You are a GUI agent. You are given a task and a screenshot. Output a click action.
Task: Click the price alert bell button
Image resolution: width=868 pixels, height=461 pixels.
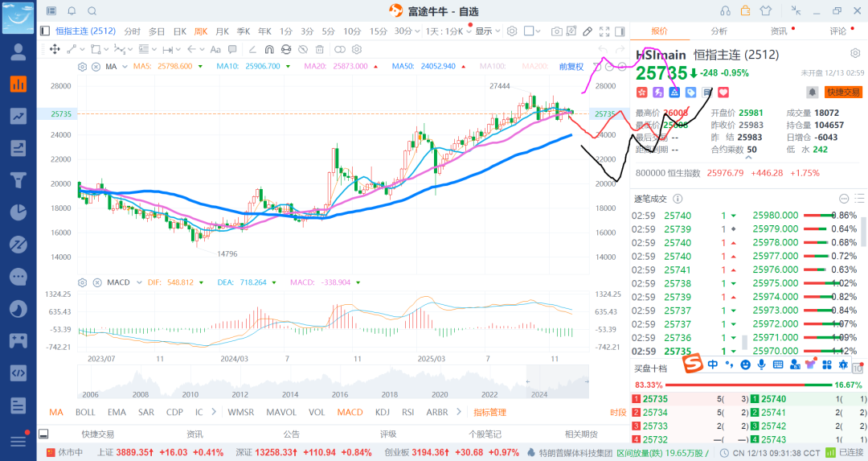[812, 92]
